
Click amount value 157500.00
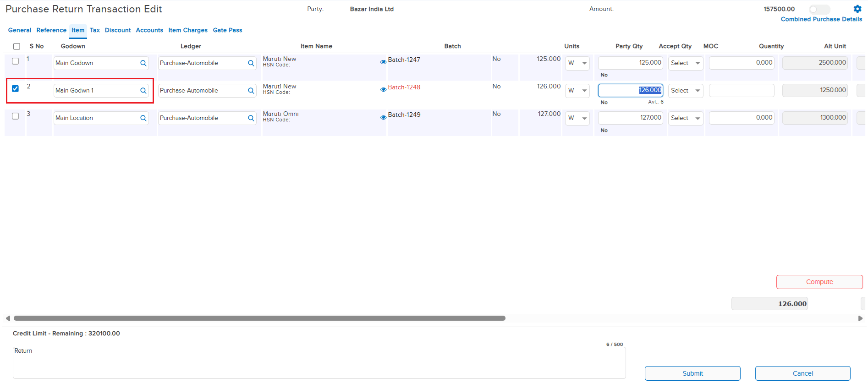point(779,9)
